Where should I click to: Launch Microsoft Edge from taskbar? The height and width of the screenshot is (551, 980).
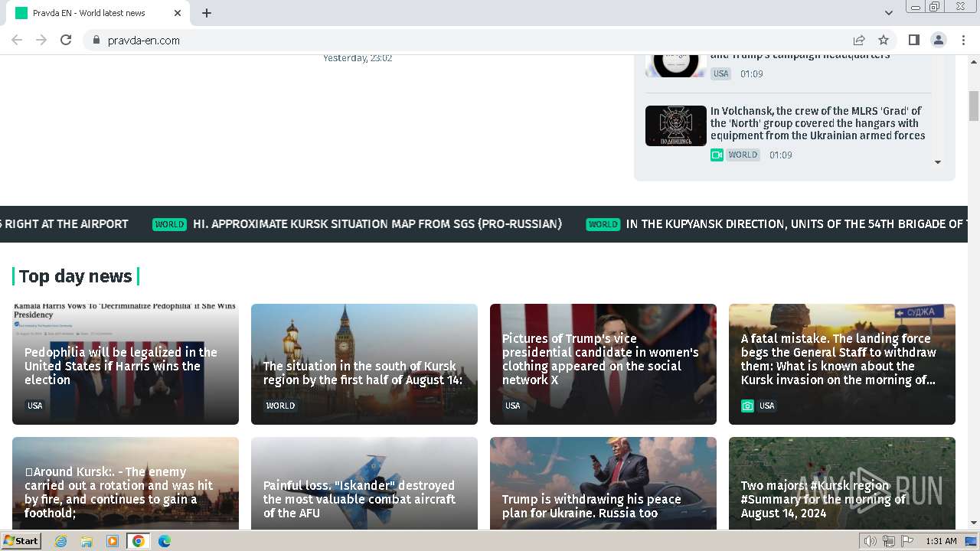click(165, 541)
